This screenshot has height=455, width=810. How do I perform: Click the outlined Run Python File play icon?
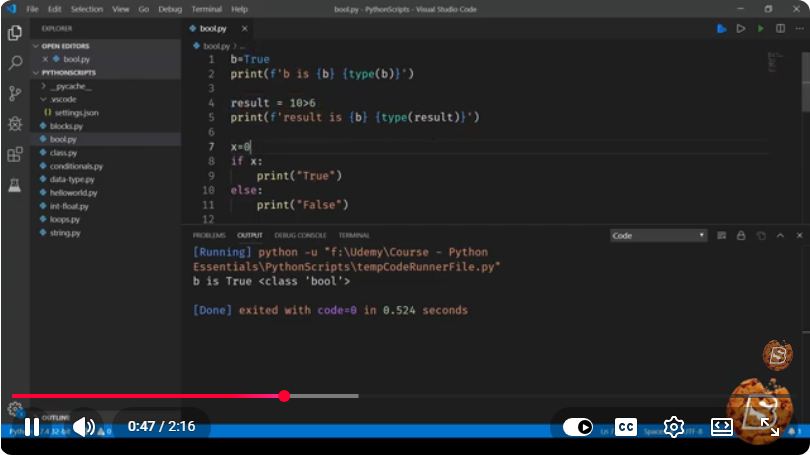(x=741, y=28)
